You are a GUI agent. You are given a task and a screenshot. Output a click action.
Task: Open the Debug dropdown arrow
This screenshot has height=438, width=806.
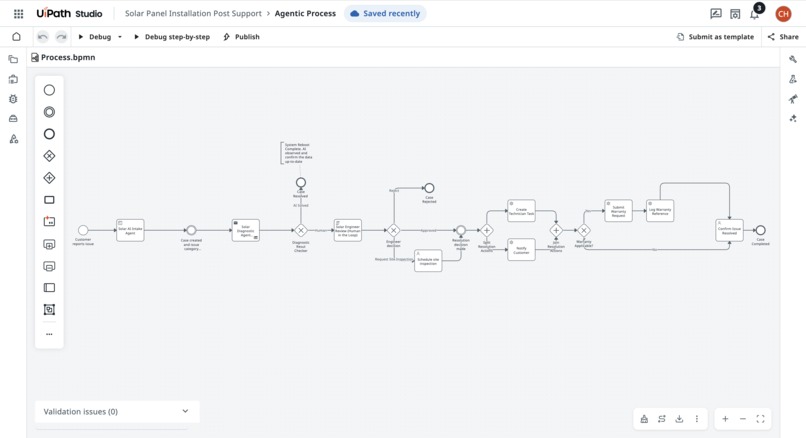120,37
